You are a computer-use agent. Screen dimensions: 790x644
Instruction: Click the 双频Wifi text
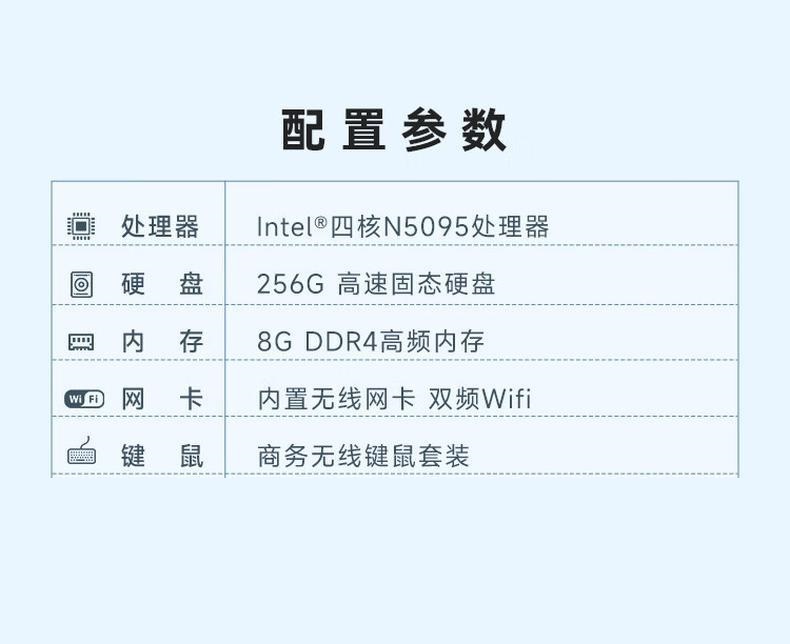pyautogui.click(x=480, y=399)
